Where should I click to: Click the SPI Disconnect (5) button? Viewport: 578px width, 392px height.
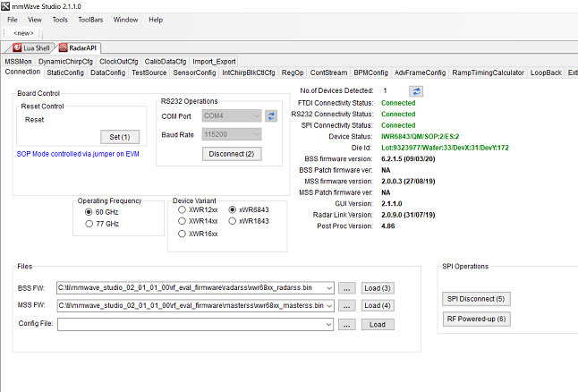[x=476, y=299]
